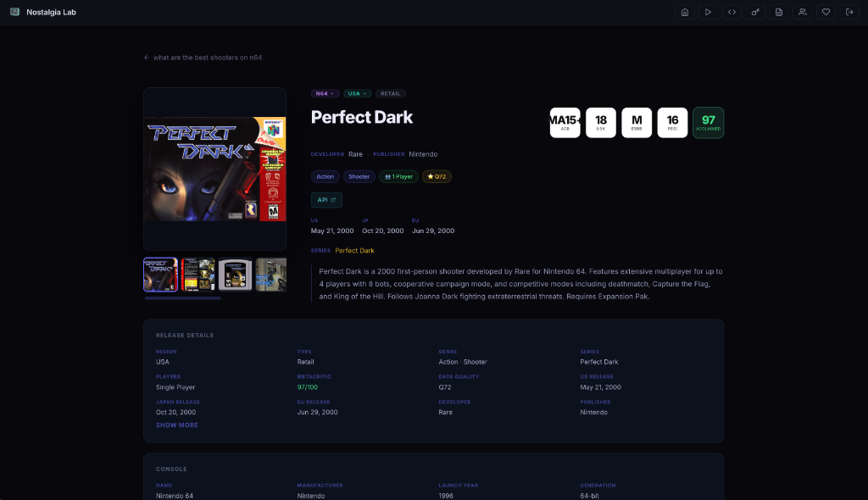Click the JP date Oct 20, 2000 below API

382,231
